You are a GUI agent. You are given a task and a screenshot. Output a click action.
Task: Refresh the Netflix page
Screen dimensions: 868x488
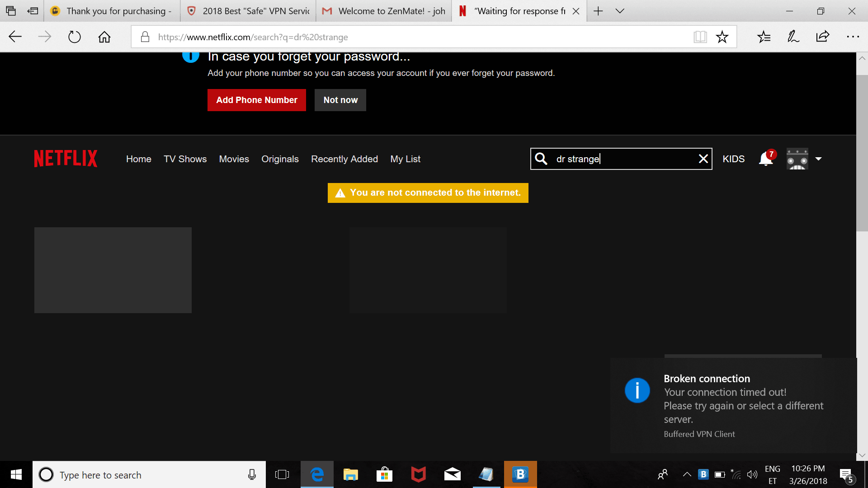pyautogui.click(x=75, y=37)
